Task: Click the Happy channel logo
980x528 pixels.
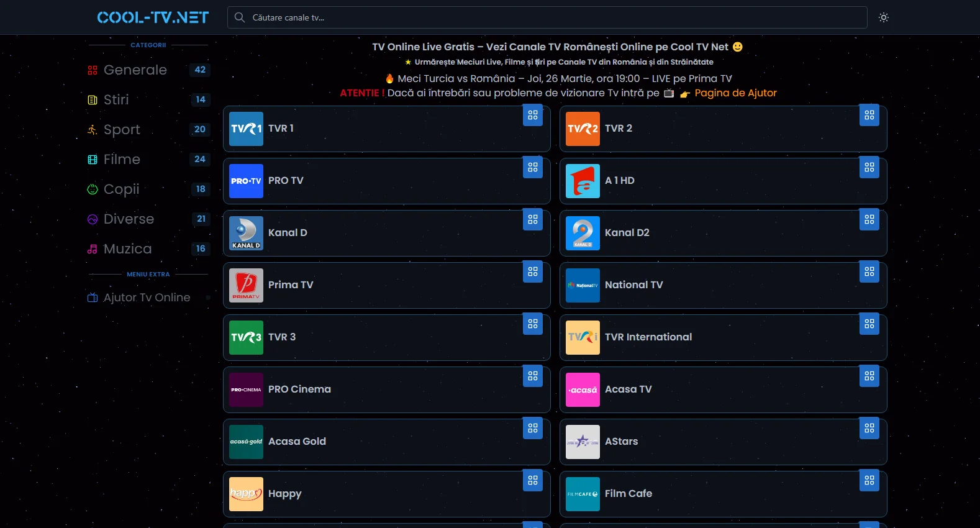Action: tap(246, 494)
